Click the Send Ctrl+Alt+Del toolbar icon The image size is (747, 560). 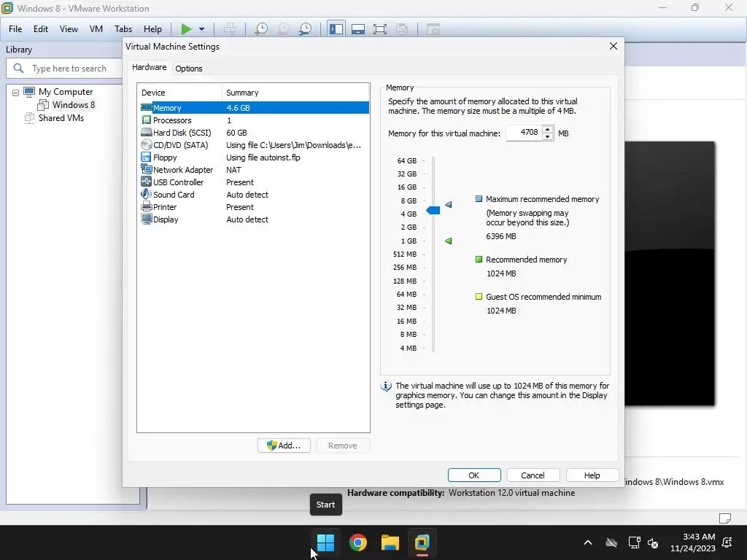tap(230, 29)
